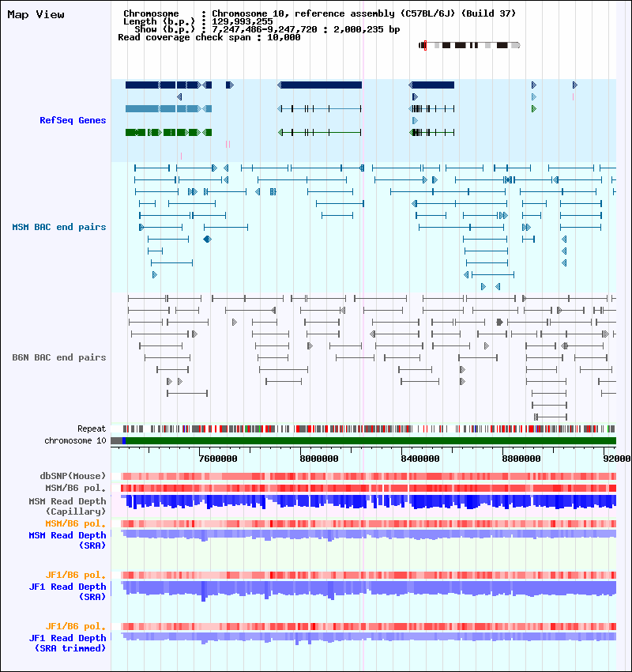The image size is (632, 672).
Task: Click the repeat annotation track bar
Action: point(369,428)
